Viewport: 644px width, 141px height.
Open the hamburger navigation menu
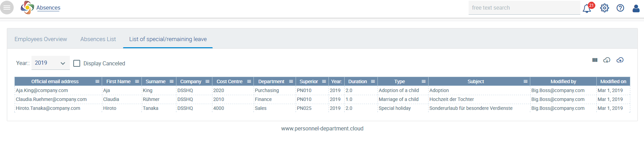coord(7,8)
